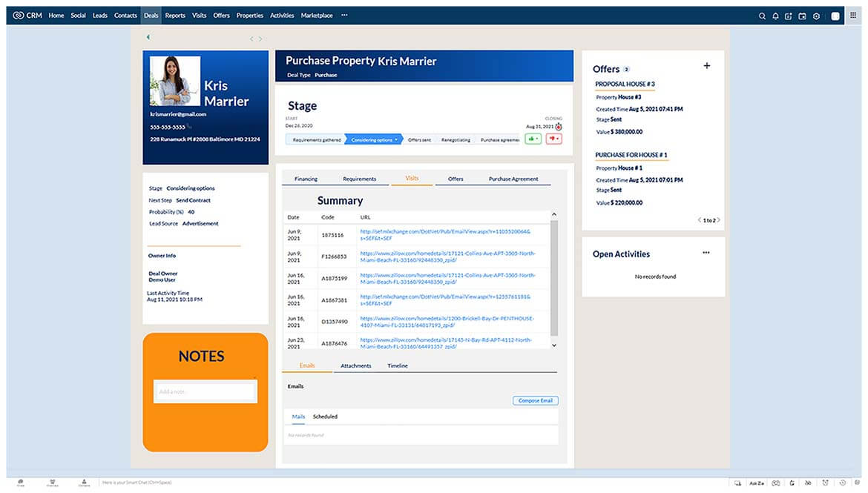Switch to Attachments tab
This screenshot has height=493, width=868.
pyautogui.click(x=356, y=365)
